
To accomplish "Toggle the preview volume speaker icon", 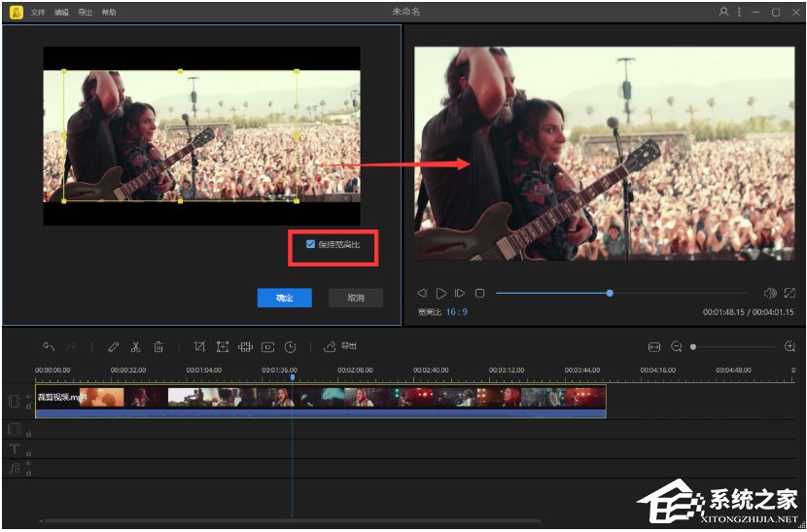I will click(x=769, y=293).
